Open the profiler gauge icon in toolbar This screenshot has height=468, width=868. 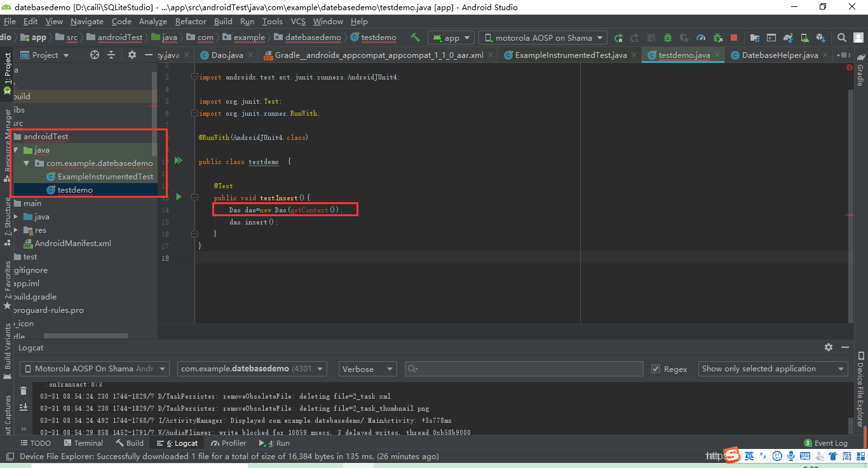pyautogui.click(x=701, y=38)
